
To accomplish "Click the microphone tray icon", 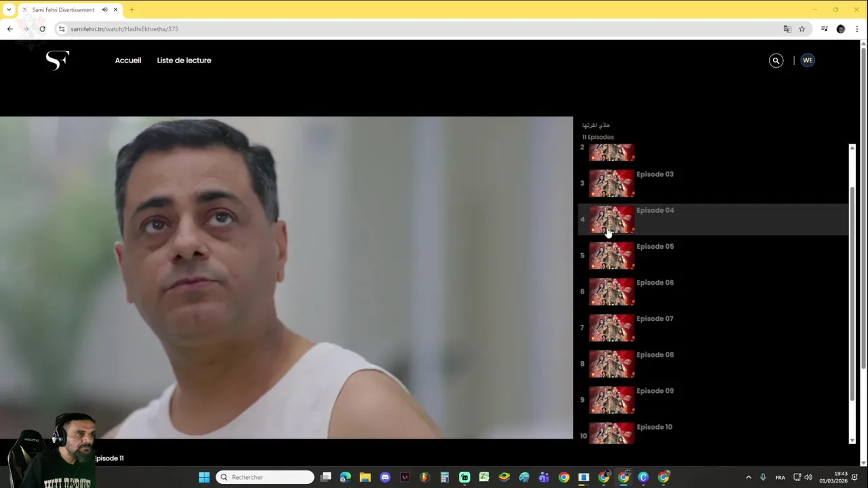I will pos(763,477).
